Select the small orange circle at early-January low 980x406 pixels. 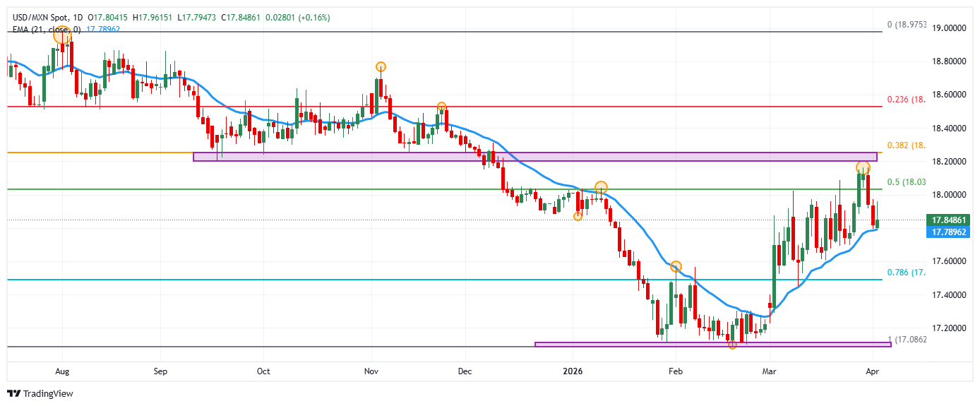578,216
